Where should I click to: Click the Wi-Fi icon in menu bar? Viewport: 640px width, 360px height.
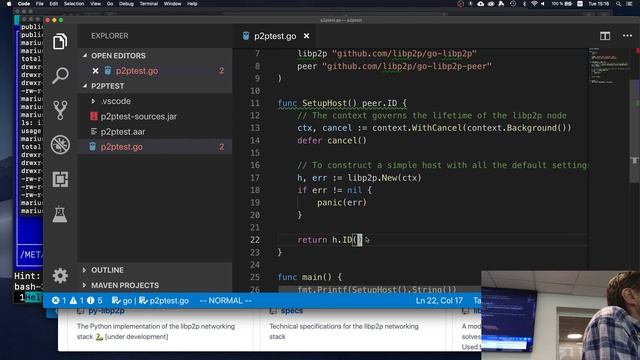[534, 4]
